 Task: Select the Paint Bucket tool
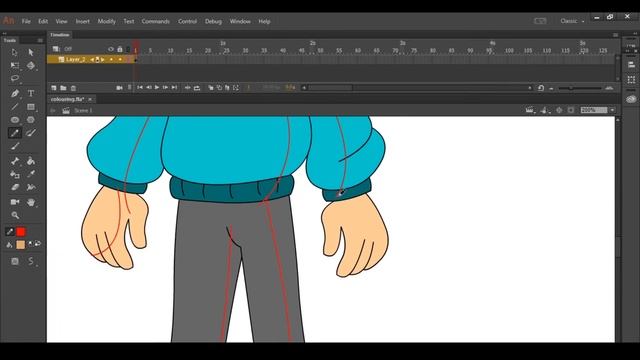(31, 161)
